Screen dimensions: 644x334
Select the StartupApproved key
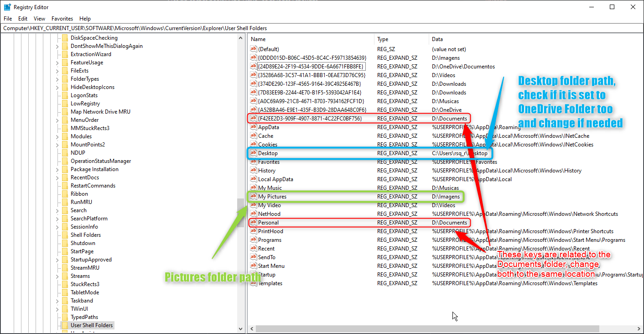coord(91,260)
